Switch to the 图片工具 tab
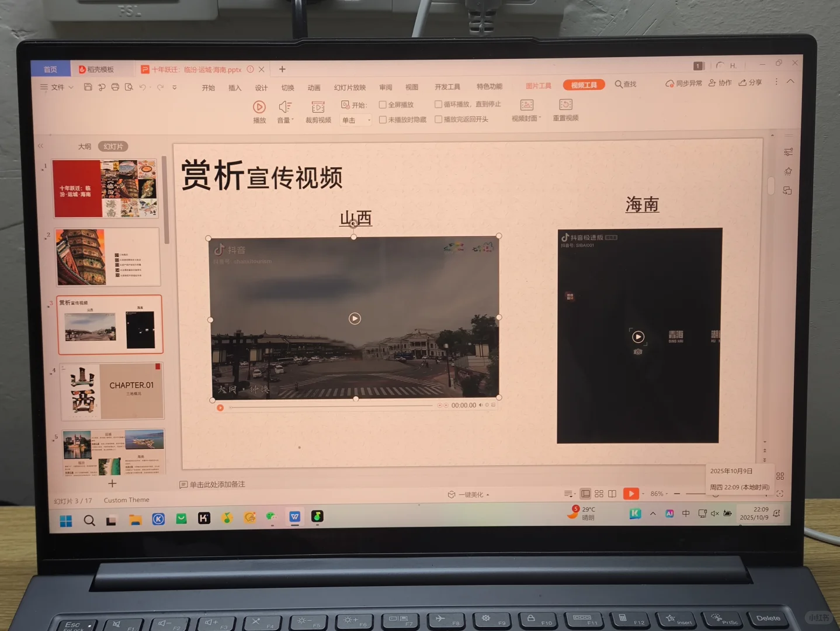Image resolution: width=840 pixels, height=631 pixels. tap(538, 86)
